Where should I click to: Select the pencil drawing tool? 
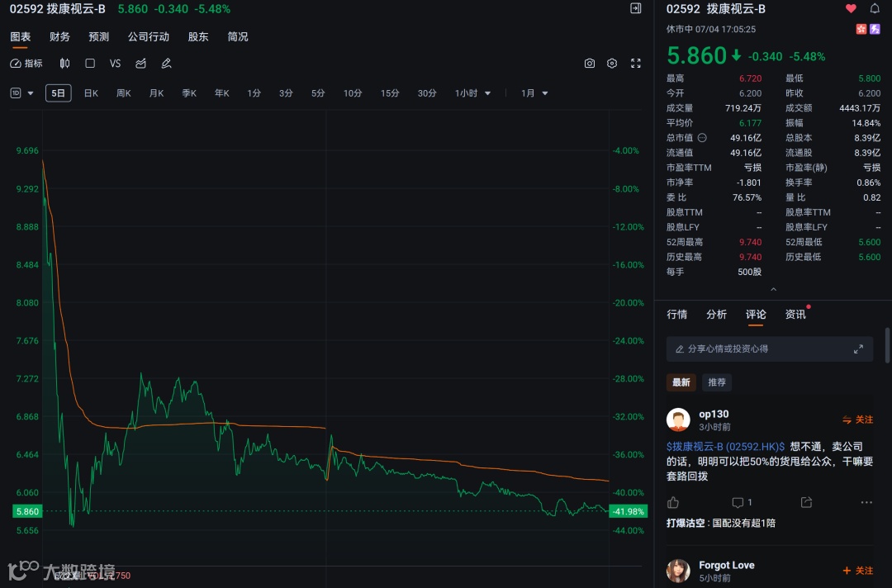(x=166, y=63)
